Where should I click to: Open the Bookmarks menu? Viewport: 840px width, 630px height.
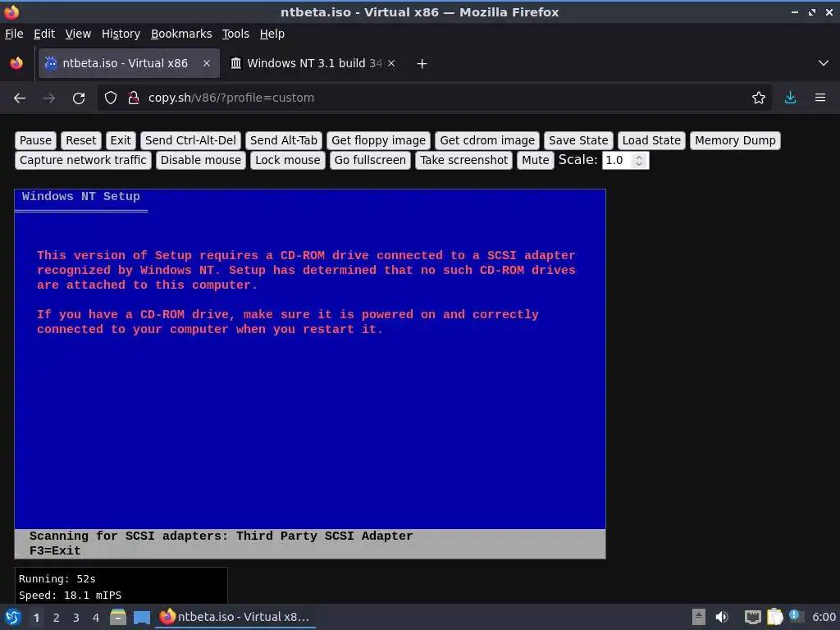point(181,34)
